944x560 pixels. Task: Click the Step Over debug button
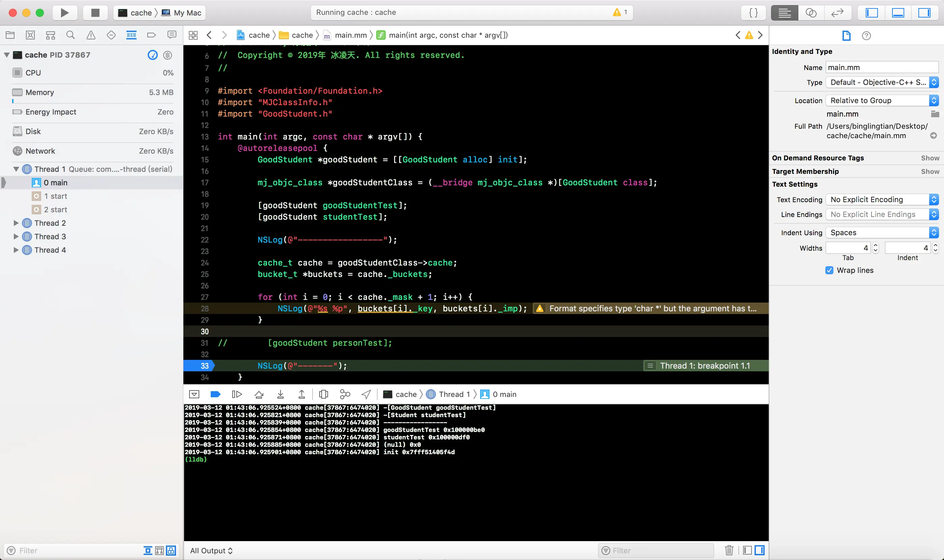point(259,394)
